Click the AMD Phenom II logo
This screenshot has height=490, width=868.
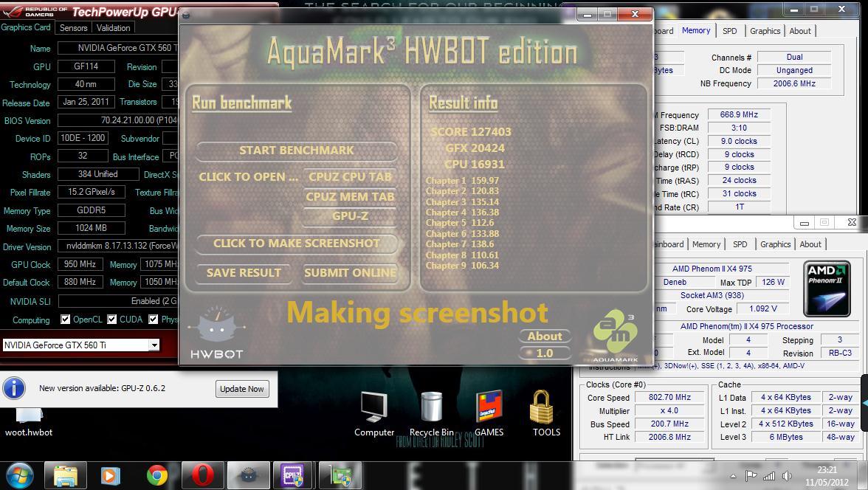tap(827, 289)
